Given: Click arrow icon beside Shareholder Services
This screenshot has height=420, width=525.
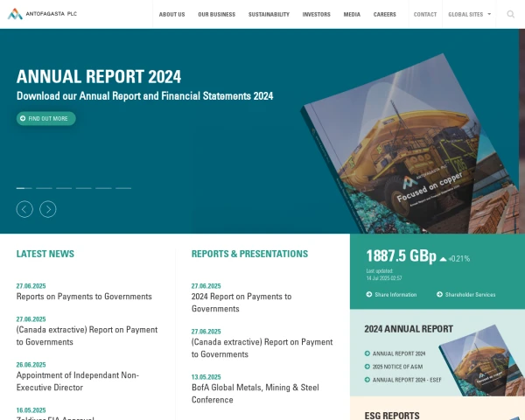Looking at the screenshot, I should [439, 294].
